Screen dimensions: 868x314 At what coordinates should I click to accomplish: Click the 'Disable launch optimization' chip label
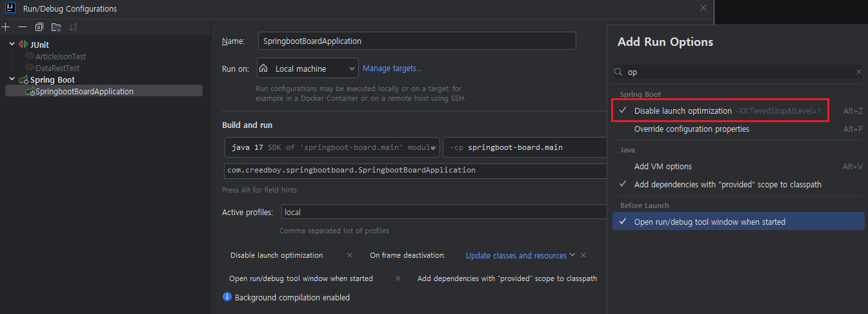tap(276, 255)
